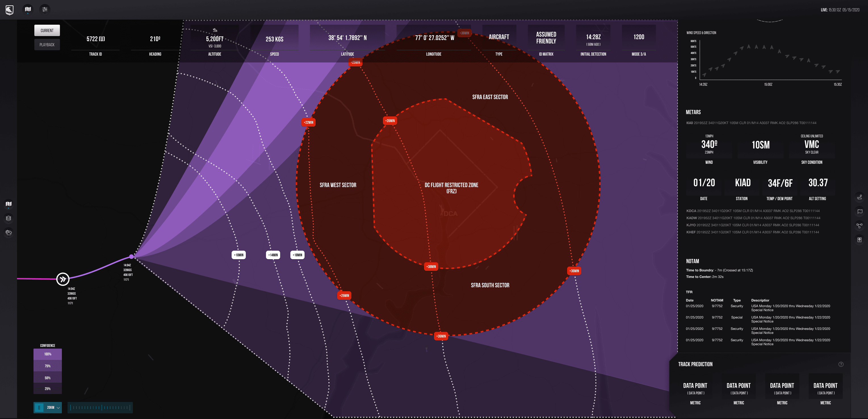Screen dimensions: 868x419
Task: Click the southwest +25MIN boundary marker
Action: [x=344, y=296]
